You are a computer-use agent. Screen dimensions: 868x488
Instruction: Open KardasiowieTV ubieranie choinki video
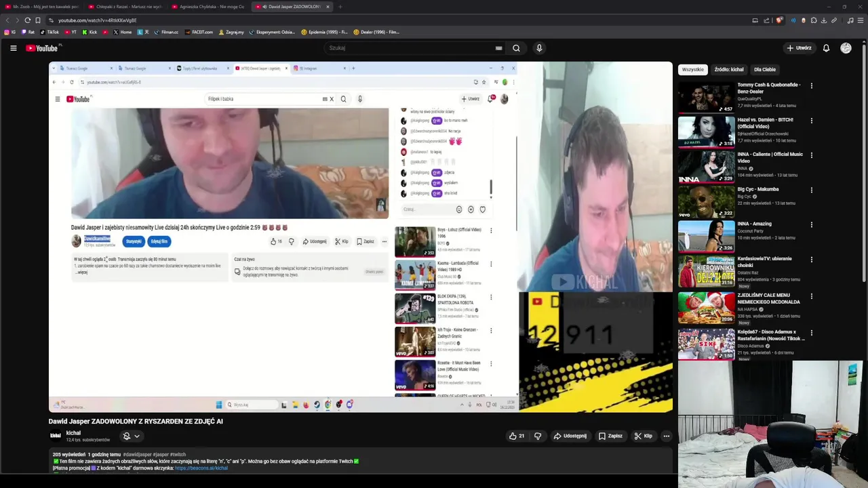(x=706, y=271)
